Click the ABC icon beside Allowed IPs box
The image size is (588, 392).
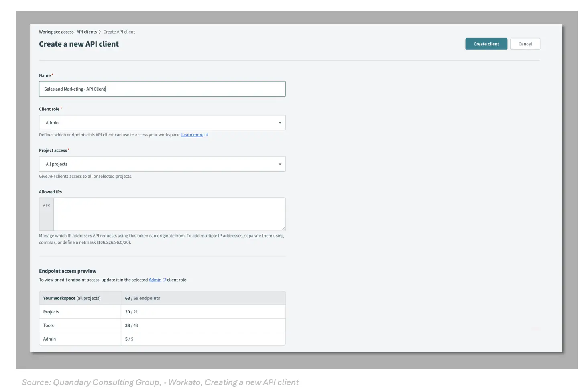click(46, 205)
